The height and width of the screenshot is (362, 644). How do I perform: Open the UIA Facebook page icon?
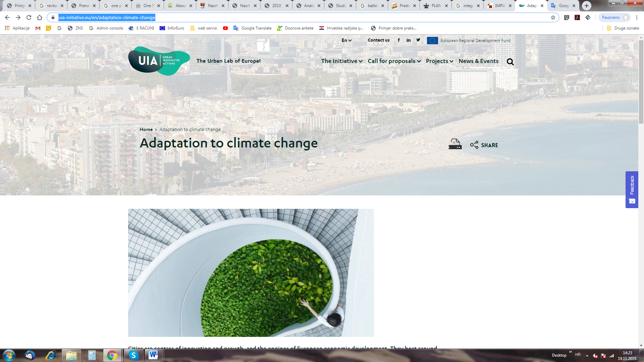click(399, 40)
